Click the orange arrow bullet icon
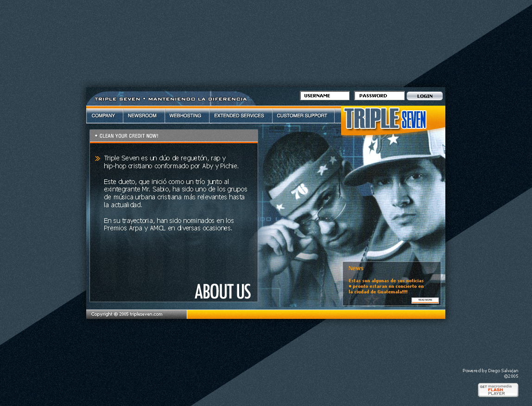 point(97,159)
